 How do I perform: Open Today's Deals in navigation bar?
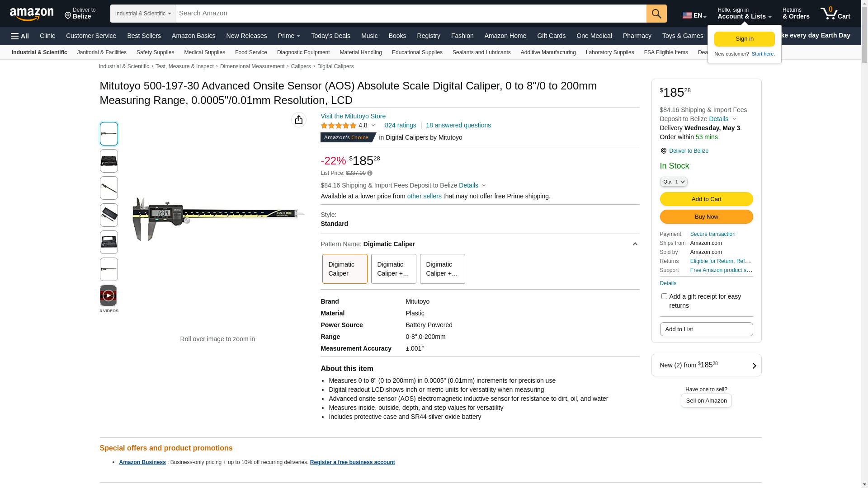click(330, 36)
